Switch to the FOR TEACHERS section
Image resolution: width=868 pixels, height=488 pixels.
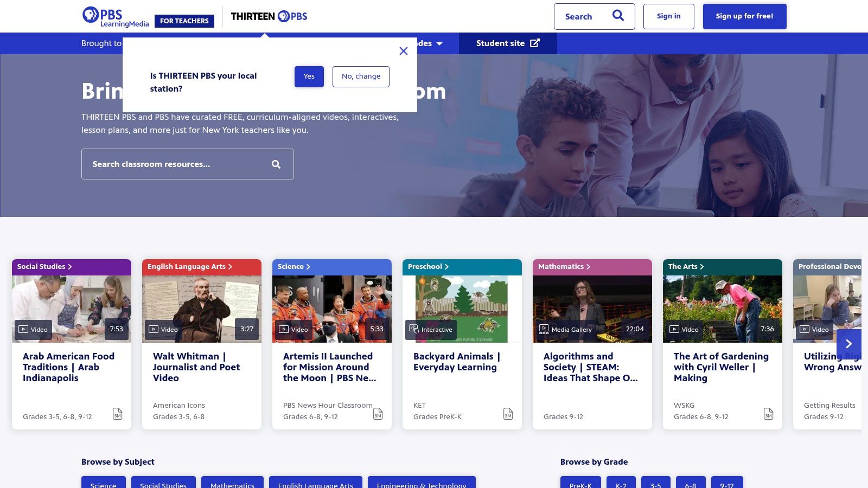pos(184,21)
